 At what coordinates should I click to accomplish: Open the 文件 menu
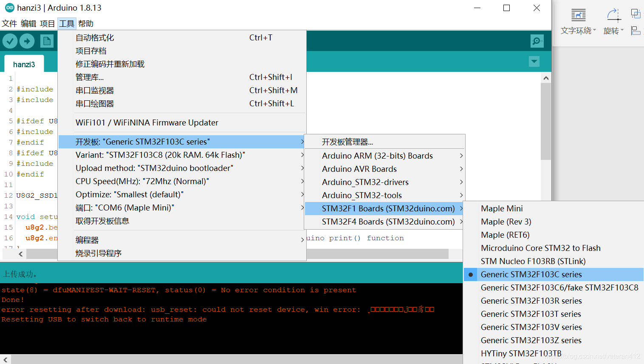[x=9, y=23]
